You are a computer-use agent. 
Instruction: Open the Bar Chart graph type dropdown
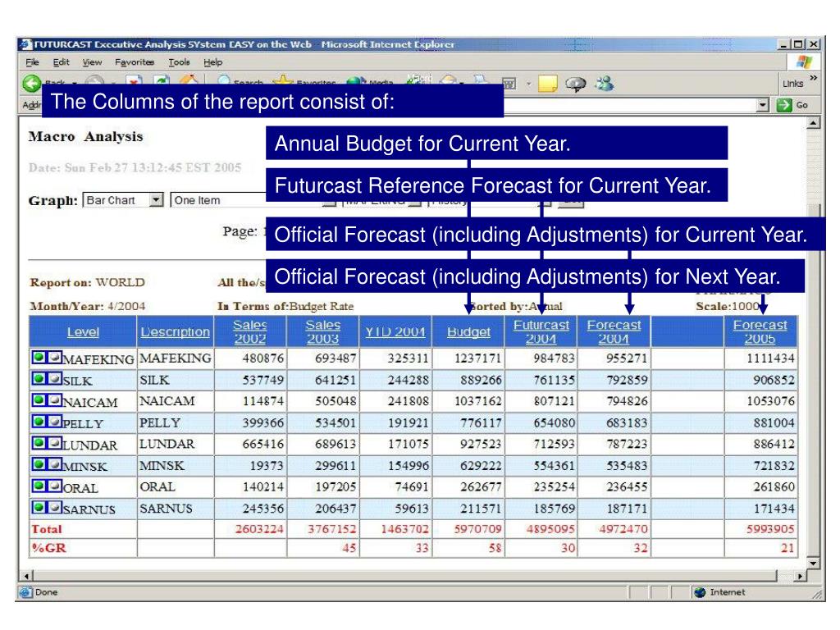tap(123, 200)
